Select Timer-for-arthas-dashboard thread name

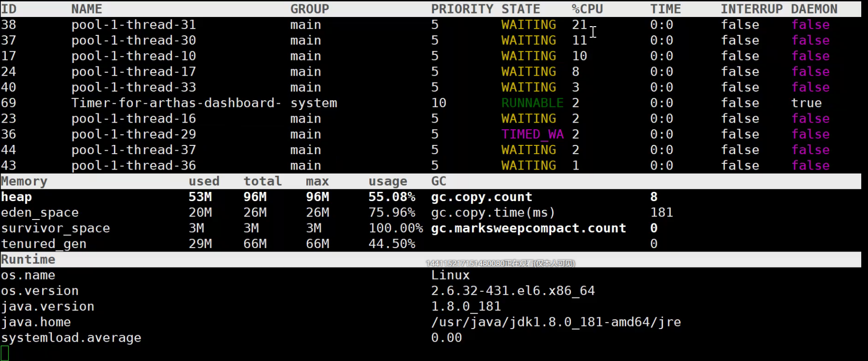click(x=176, y=103)
